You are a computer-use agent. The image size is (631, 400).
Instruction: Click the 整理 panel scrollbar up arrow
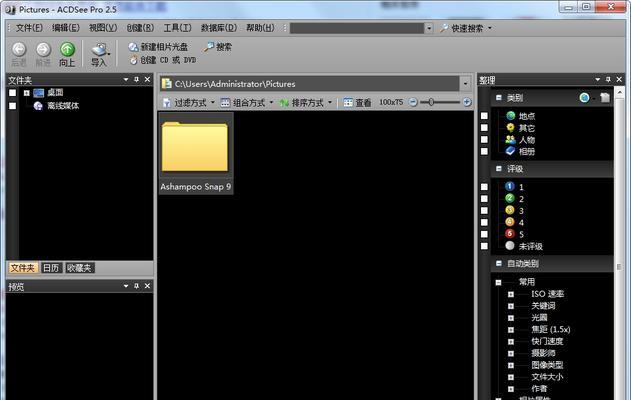pos(619,93)
